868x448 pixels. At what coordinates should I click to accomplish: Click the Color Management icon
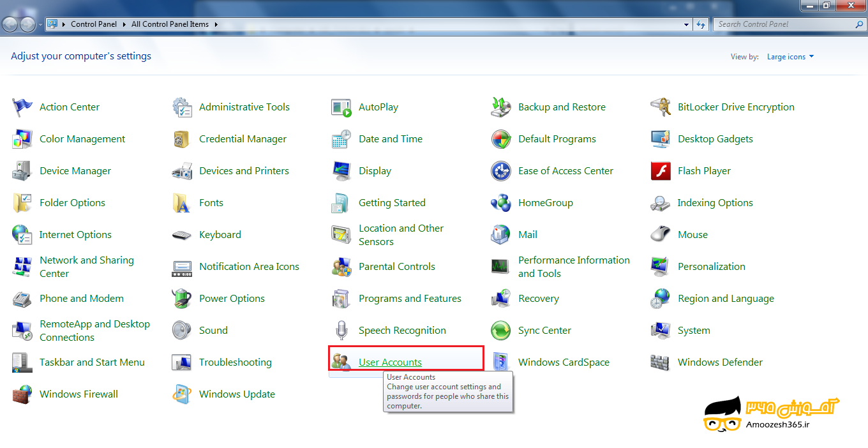point(22,139)
